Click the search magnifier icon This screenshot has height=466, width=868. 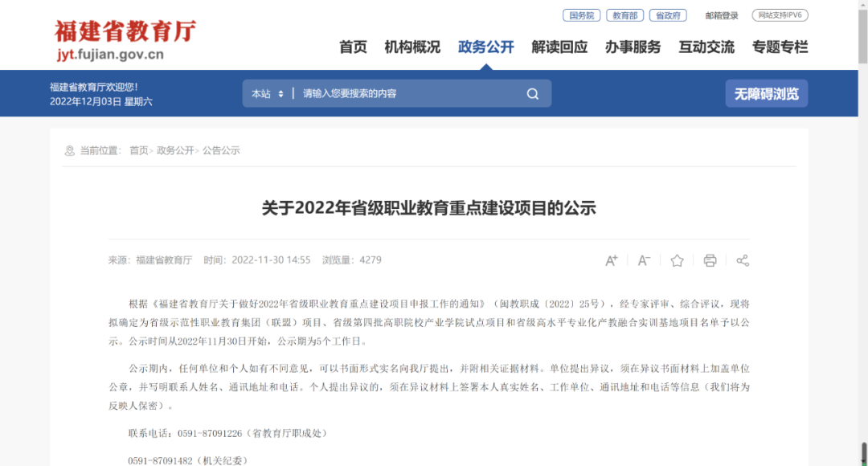tap(533, 93)
